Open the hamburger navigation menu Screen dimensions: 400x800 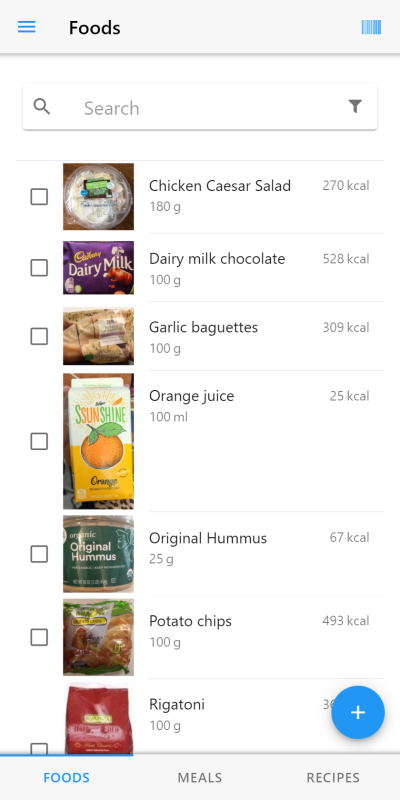[x=27, y=27]
